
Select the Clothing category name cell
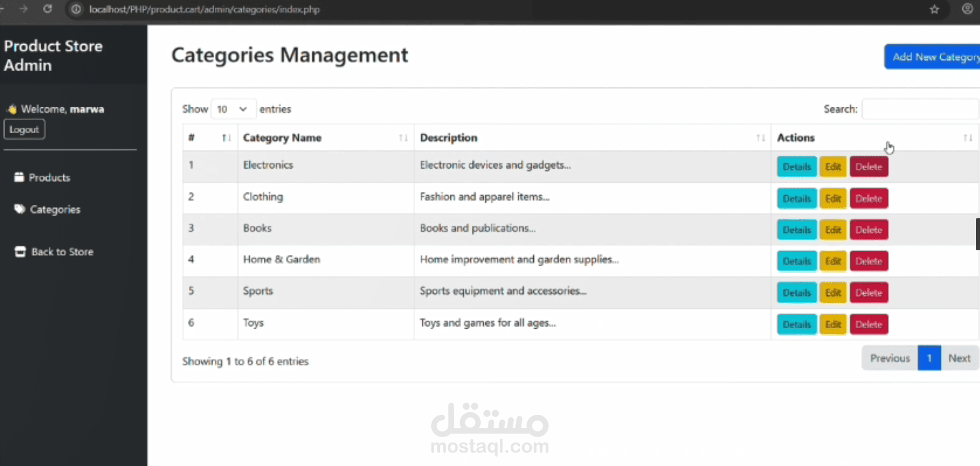(326, 198)
